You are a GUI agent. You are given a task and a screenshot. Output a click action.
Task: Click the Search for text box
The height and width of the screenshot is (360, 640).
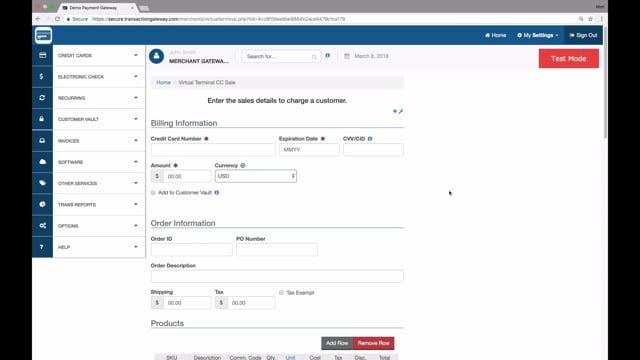click(x=281, y=56)
